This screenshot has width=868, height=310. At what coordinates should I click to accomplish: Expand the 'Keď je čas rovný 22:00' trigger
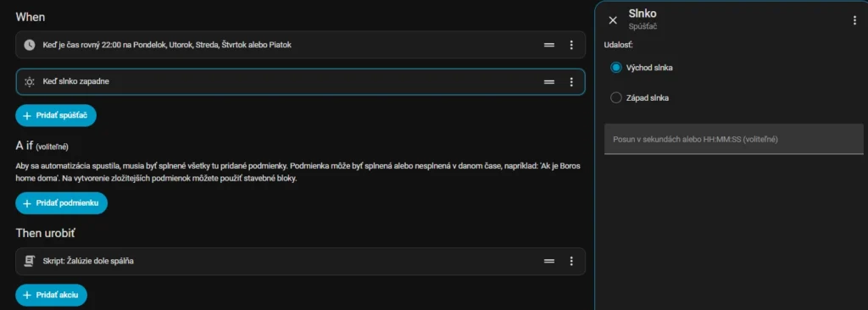point(300,45)
